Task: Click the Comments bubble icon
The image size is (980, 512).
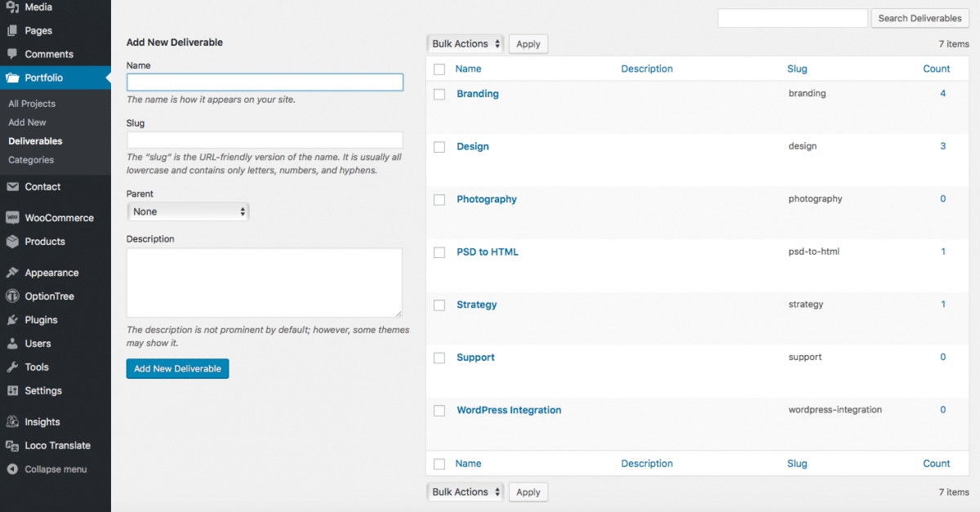Action: pos(14,54)
